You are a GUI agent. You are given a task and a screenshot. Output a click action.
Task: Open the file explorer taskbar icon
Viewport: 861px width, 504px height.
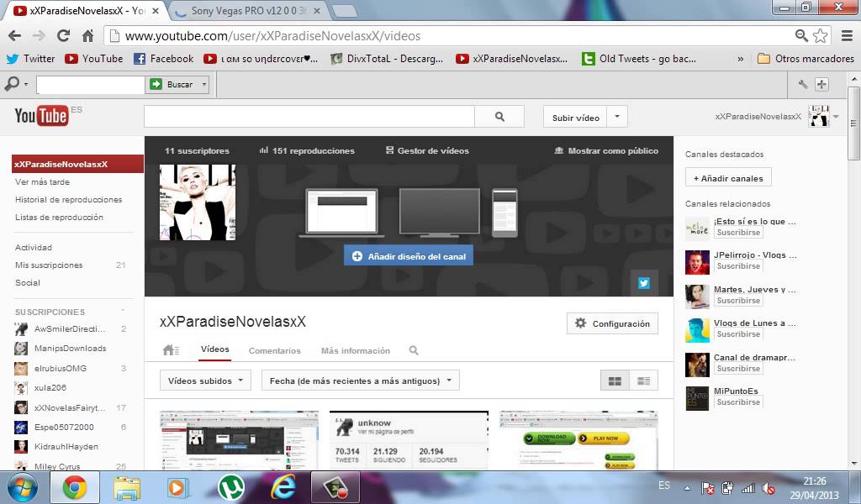127,487
